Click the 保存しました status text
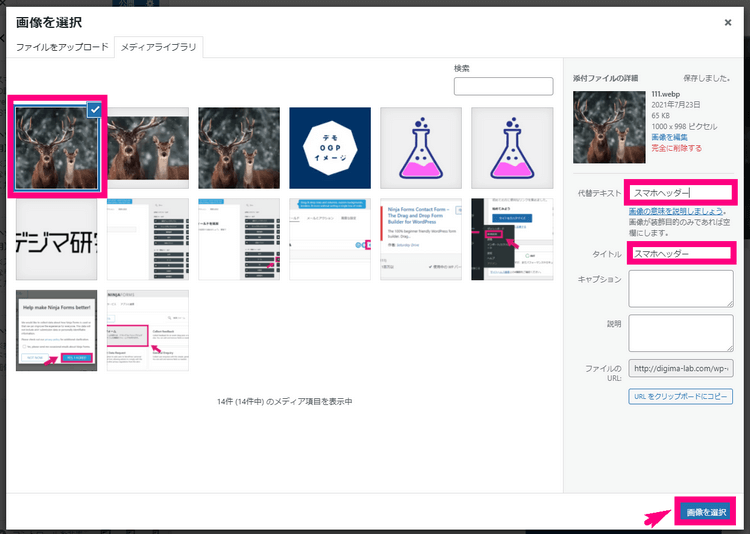 pos(706,78)
